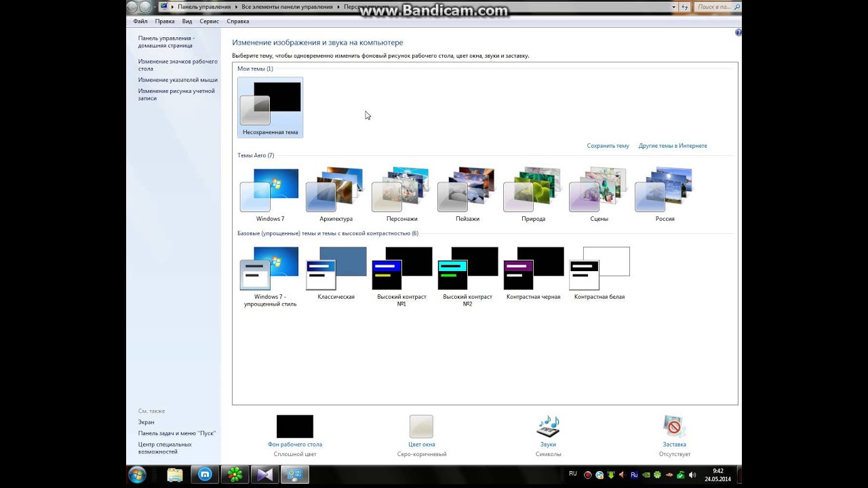This screenshot has height=488, width=868.
Task: Open the Экран link under См. также
Action: point(146,422)
